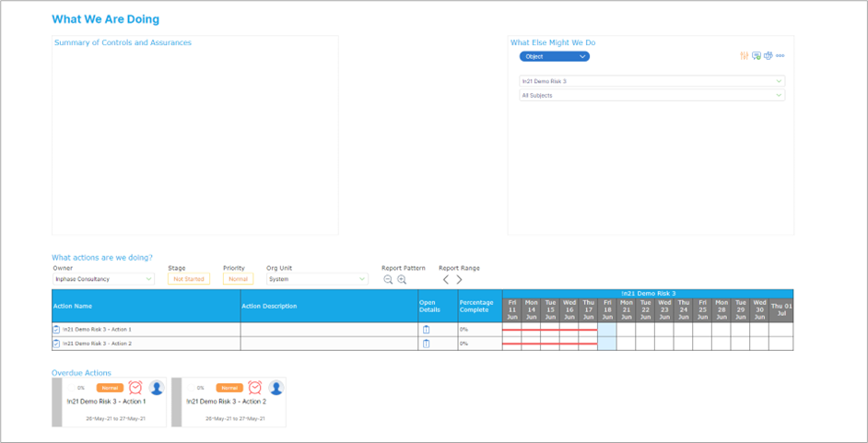
Task: Click the In21 Demo Risk 3 Gantt header
Action: point(648,293)
